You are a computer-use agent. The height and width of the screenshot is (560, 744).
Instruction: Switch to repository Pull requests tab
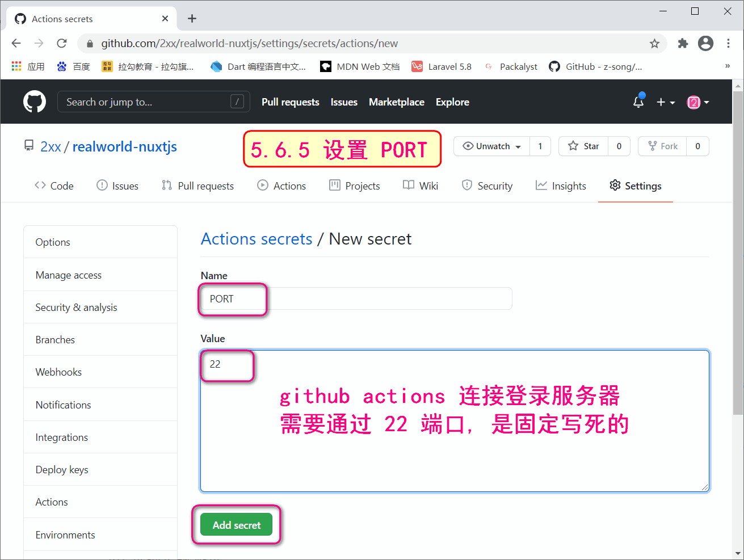[197, 186]
